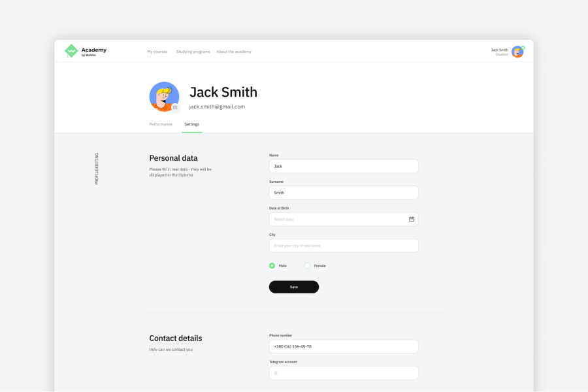Open About the academy link

point(234,52)
